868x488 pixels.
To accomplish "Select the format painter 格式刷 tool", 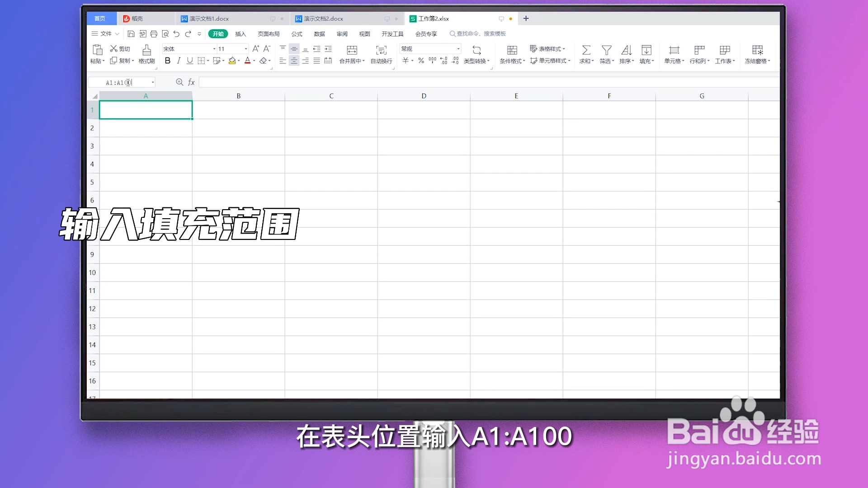I will pos(146,55).
